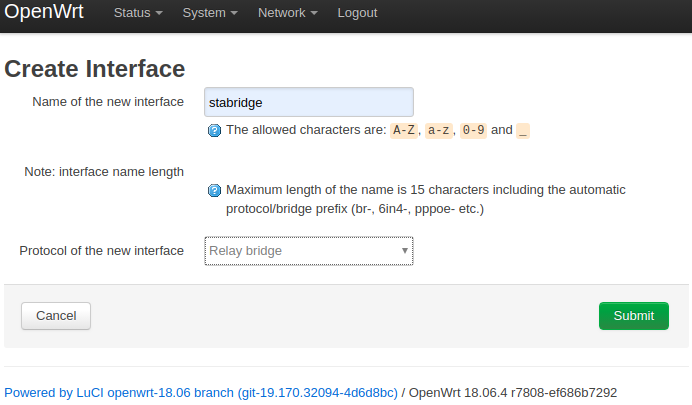Expand the Status dropdown caret
692x405 pixels.
click(159, 13)
